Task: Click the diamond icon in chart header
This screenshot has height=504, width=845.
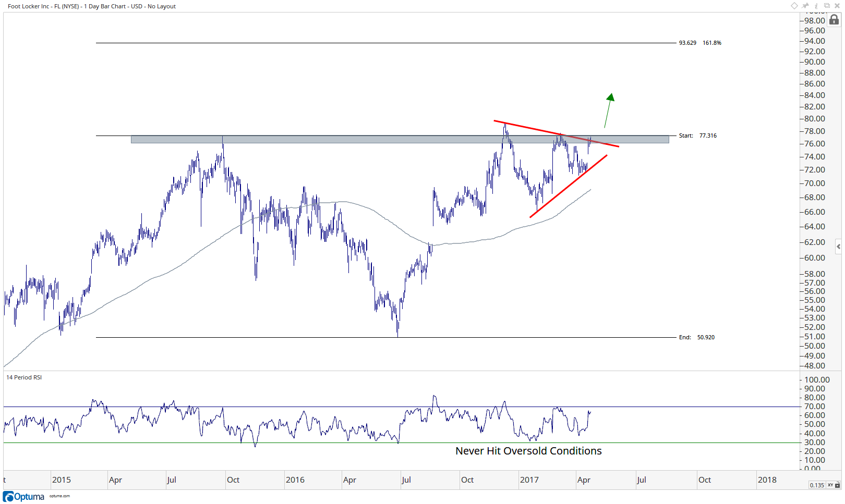Action: [x=794, y=6]
